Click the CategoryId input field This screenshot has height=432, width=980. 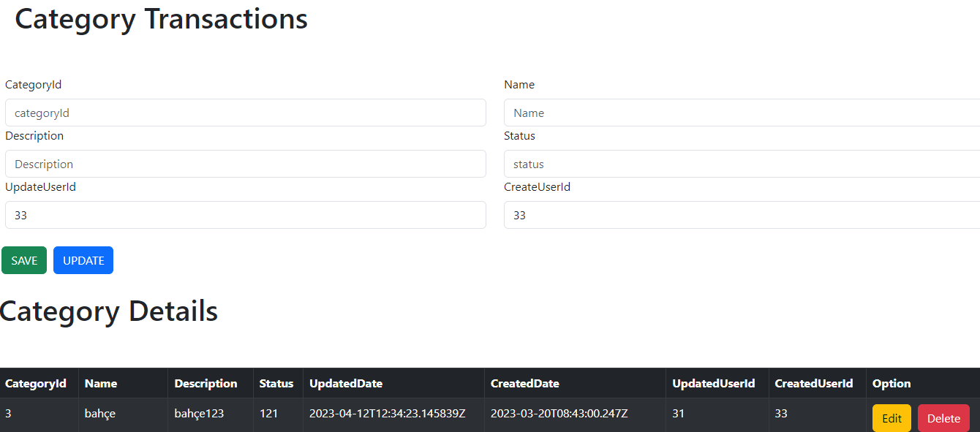[x=245, y=113]
